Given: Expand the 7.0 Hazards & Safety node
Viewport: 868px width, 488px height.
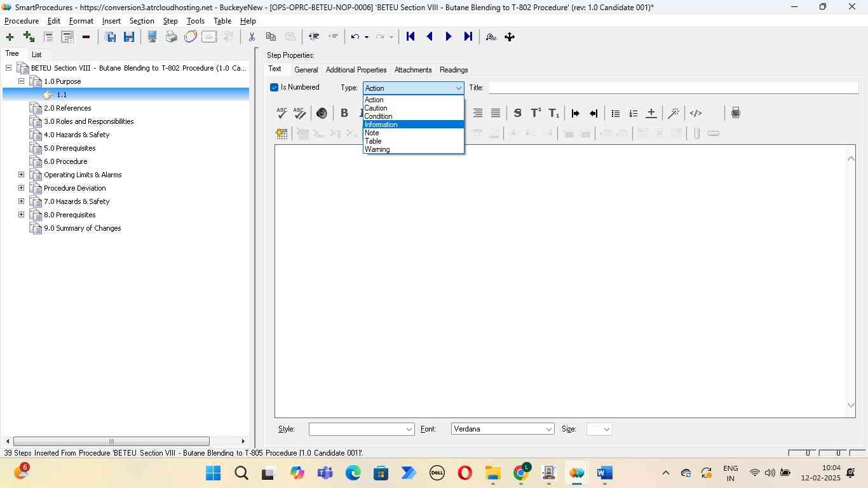Looking at the screenshot, I should pos(21,201).
